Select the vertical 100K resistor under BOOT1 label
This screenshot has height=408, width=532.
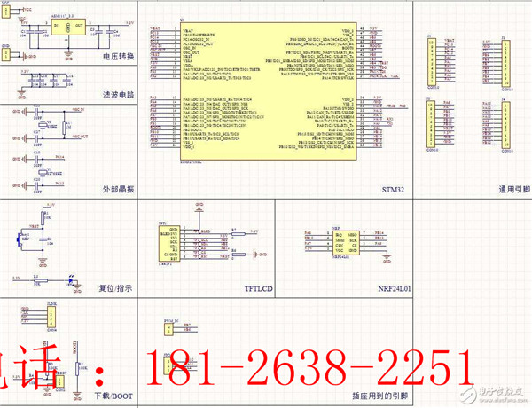[77, 368]
